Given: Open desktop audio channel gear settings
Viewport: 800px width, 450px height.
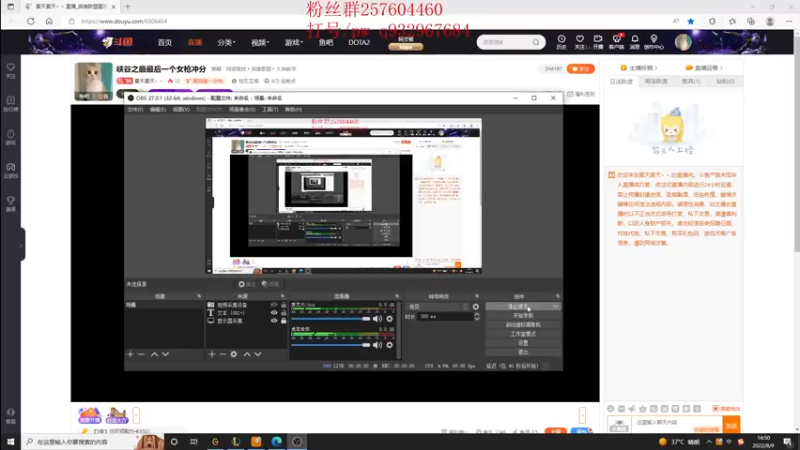Looking at the screenshot, I should 390,345.
